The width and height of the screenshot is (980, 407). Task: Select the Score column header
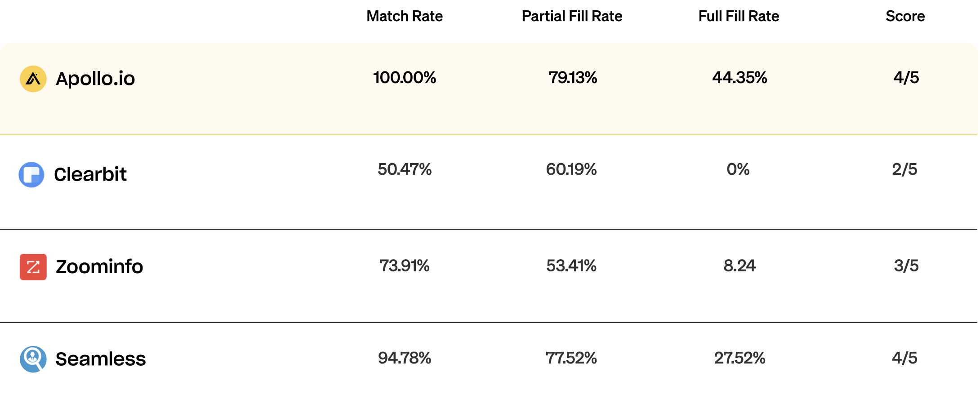click(x=905, y=16)
